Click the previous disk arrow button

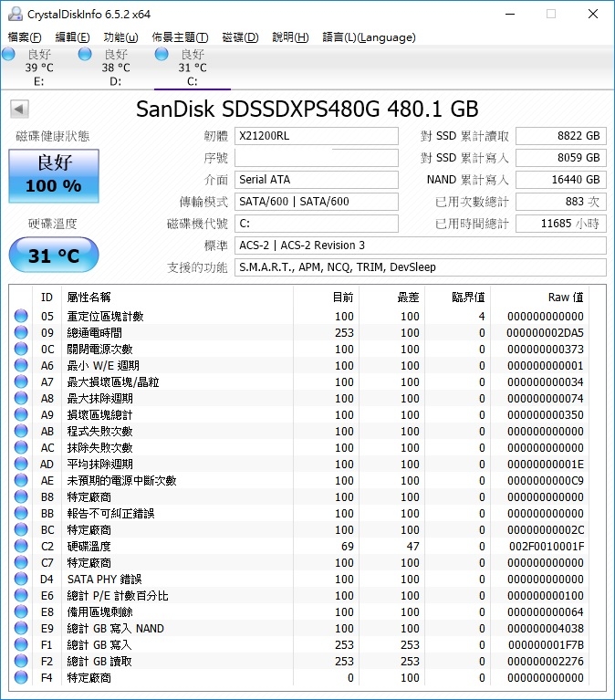[x=19, y=109]
